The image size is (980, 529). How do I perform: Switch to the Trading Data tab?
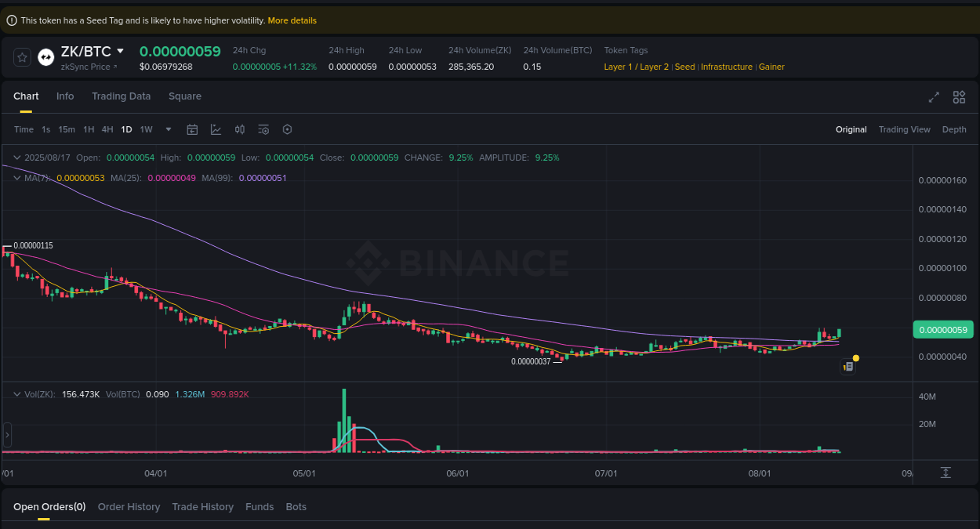tap(121, 96)
